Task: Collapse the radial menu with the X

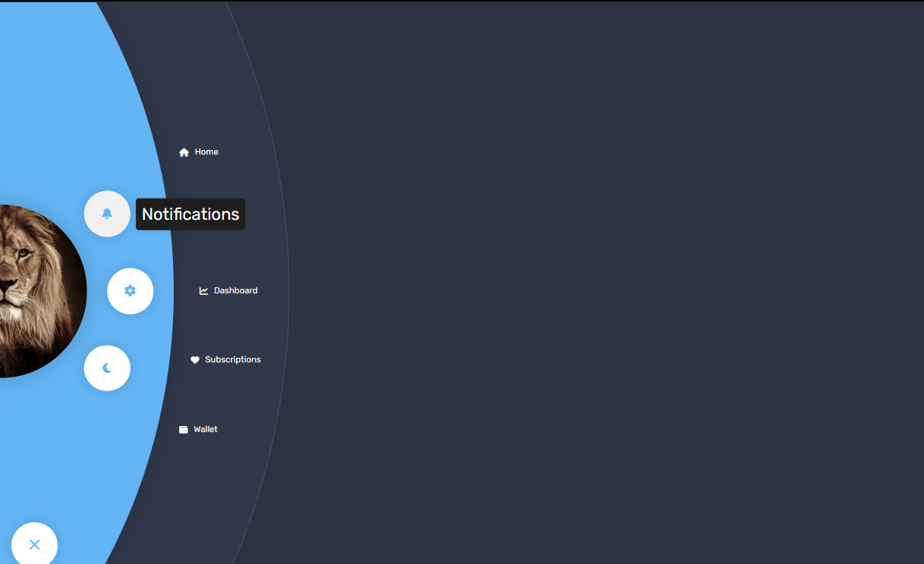Action: 34,544
